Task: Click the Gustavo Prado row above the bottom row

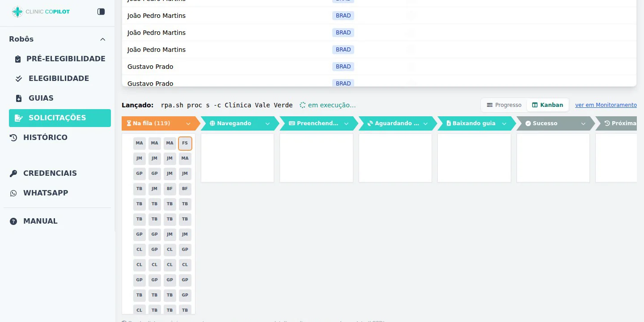Action: point(379,67)
